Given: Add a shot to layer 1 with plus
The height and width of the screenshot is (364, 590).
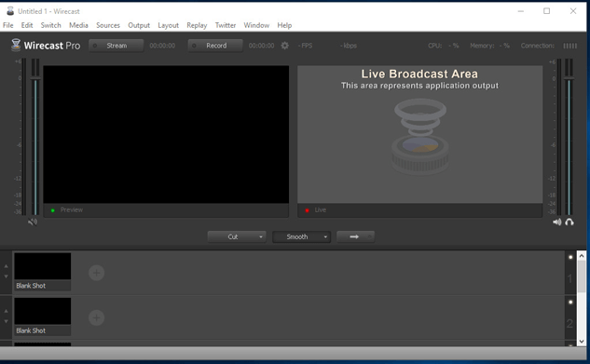Looking at the screenshot, I should click(96, 273).
